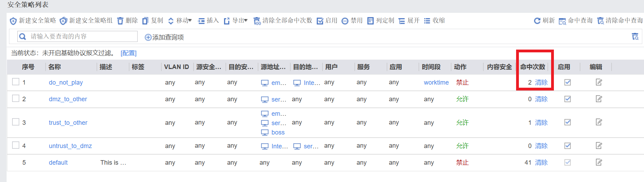Toggle the enabled checkbox for dmz_to_other
The height and width of the screenshot is (182, 644).
tap(567, 99)
